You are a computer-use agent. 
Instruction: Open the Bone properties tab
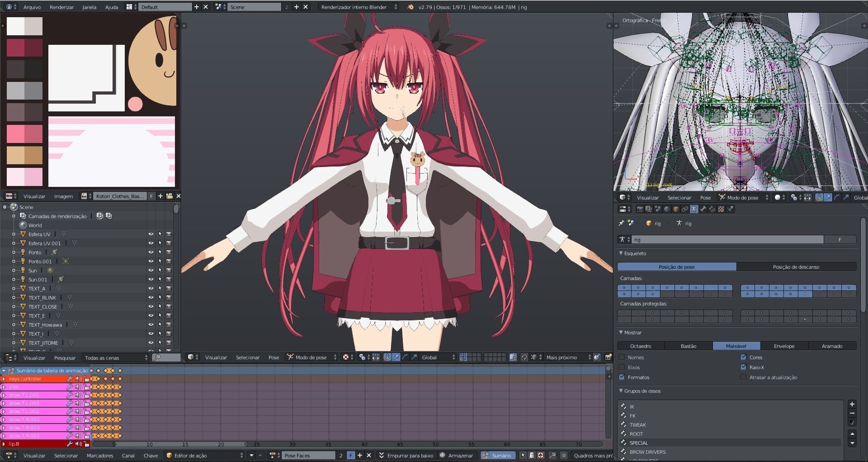pos(703,209)
